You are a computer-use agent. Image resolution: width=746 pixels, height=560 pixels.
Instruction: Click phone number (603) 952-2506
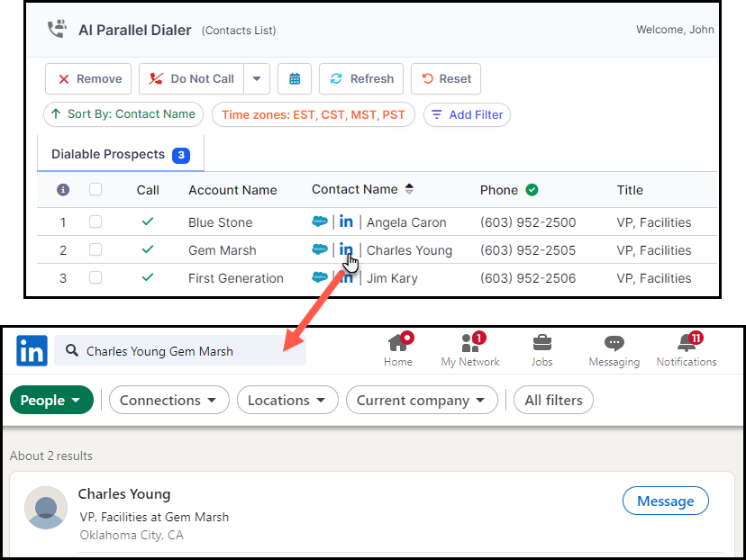[528, 278]
